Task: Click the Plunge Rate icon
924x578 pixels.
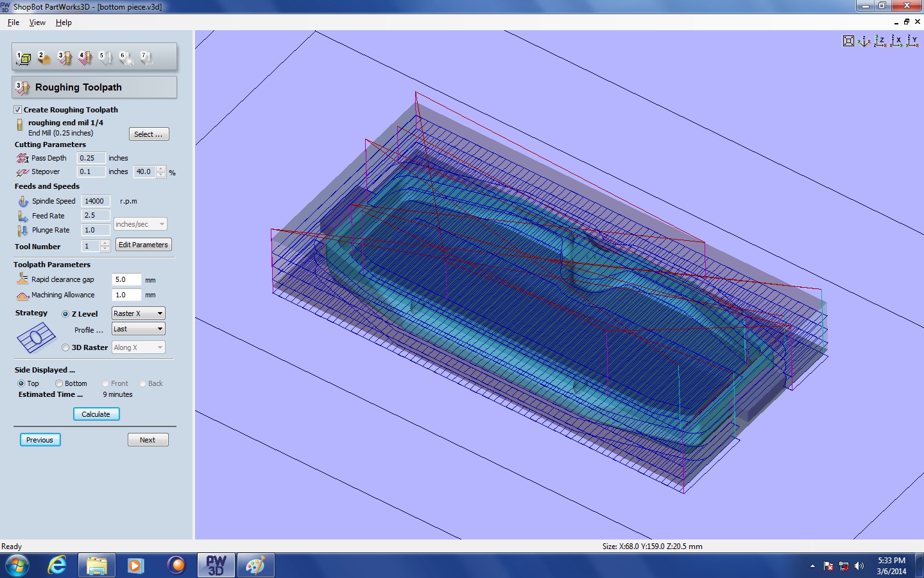Action: pyautogui.click(x=23, y=230)
